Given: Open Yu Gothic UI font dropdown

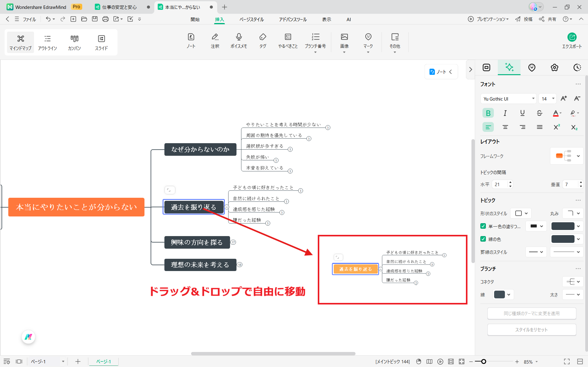Looking at the screenshot, I should [x=508, y=99].
